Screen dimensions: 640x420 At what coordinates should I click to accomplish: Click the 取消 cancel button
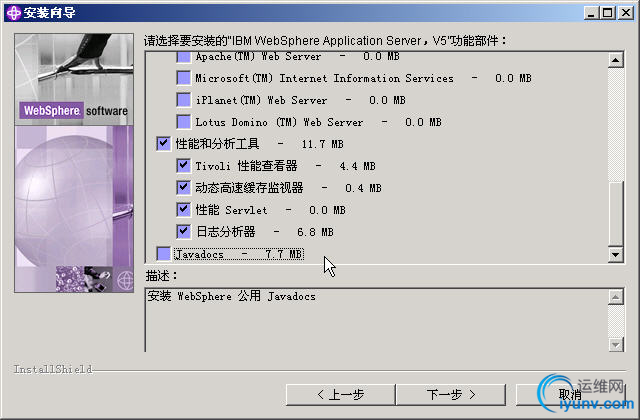[570, 395]
